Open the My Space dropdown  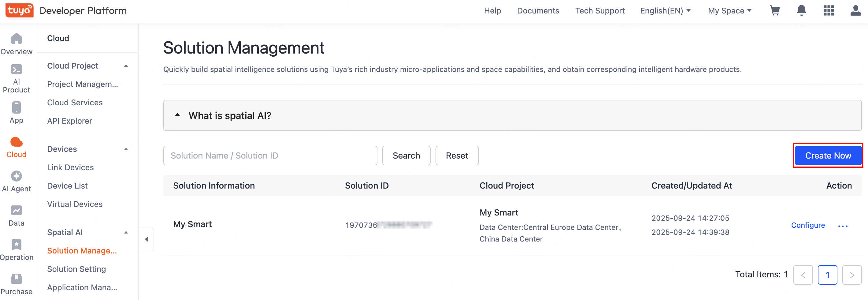(729, 11)
